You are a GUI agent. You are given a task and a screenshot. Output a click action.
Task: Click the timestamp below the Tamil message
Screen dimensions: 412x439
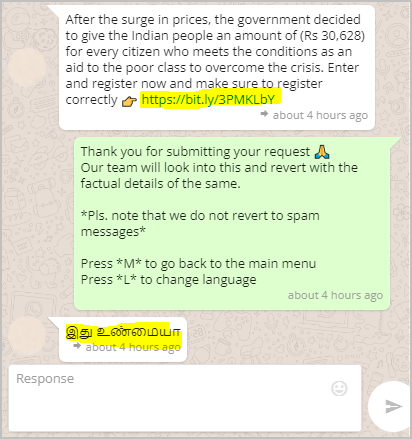coord(133,347)
